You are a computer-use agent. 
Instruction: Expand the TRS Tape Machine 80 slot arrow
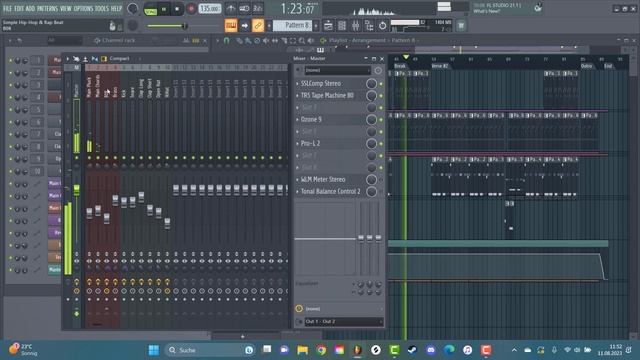tap(298, 96)
